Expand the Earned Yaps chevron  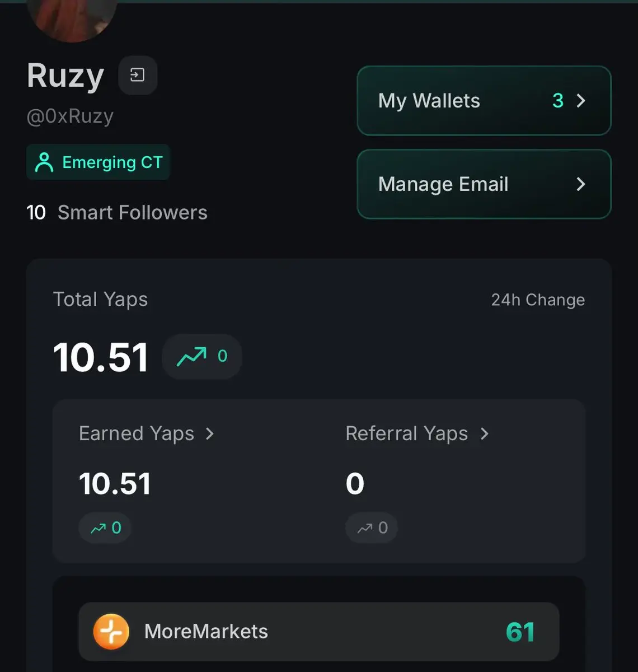(x=210, y=434)
